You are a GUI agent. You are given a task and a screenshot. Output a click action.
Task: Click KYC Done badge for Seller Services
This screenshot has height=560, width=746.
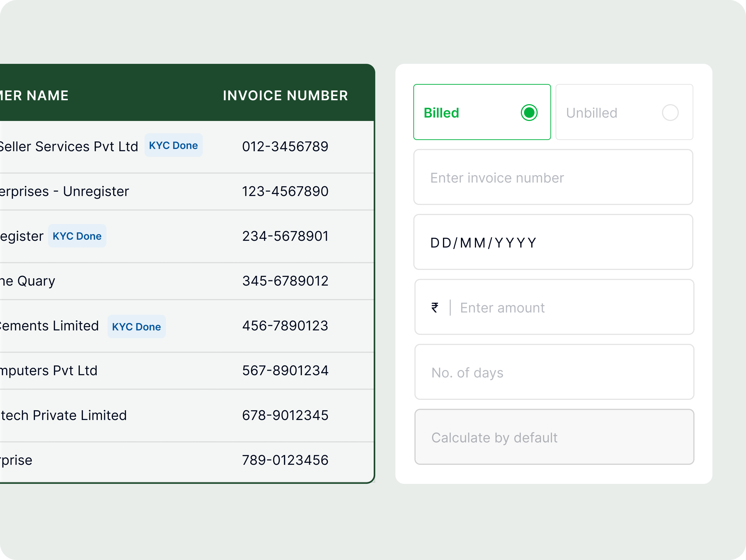(173, 145)
